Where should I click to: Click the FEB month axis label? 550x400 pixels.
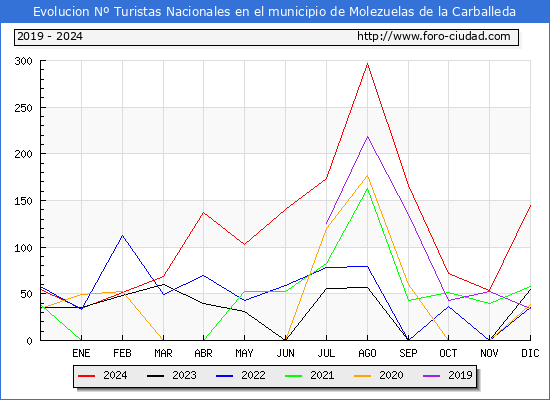tap(122, 353)
